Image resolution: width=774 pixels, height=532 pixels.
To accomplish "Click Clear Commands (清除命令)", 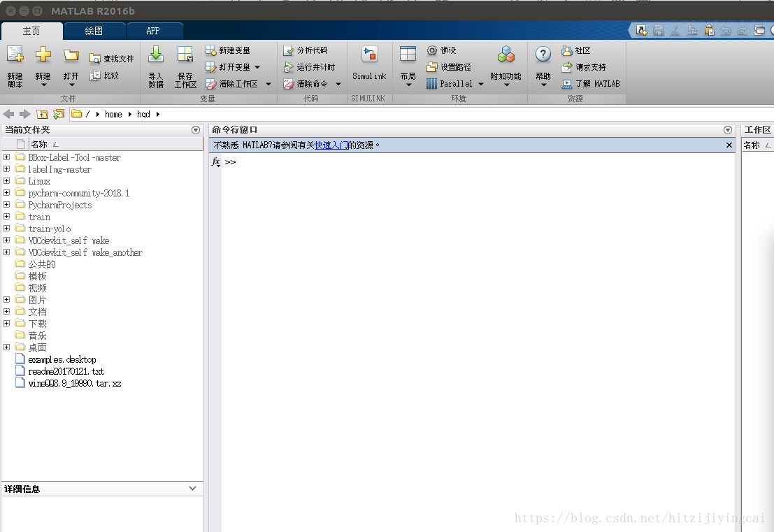I will [x=306, y=84].
